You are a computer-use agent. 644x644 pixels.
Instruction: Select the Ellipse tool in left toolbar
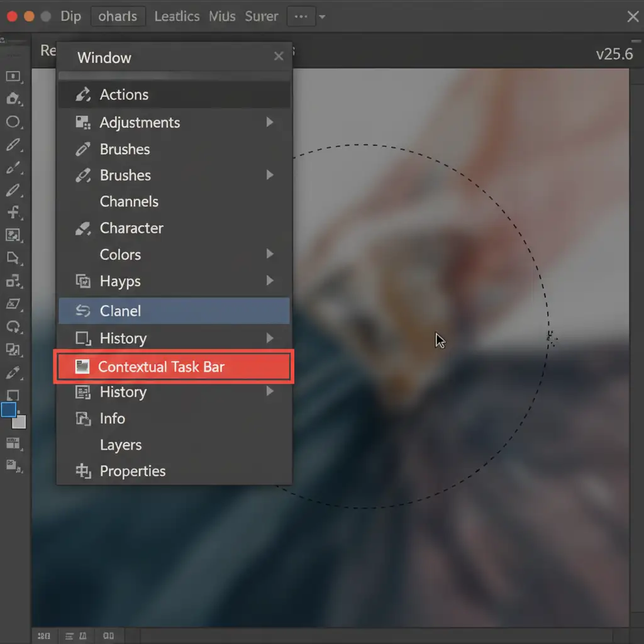coord(13,122)
